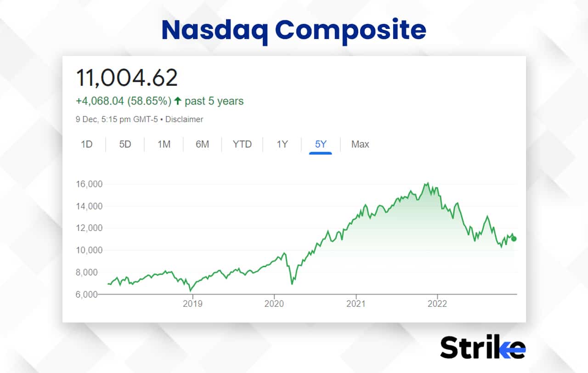Switch to the 1D time range
588x373 pixels.
click(86, 144)
